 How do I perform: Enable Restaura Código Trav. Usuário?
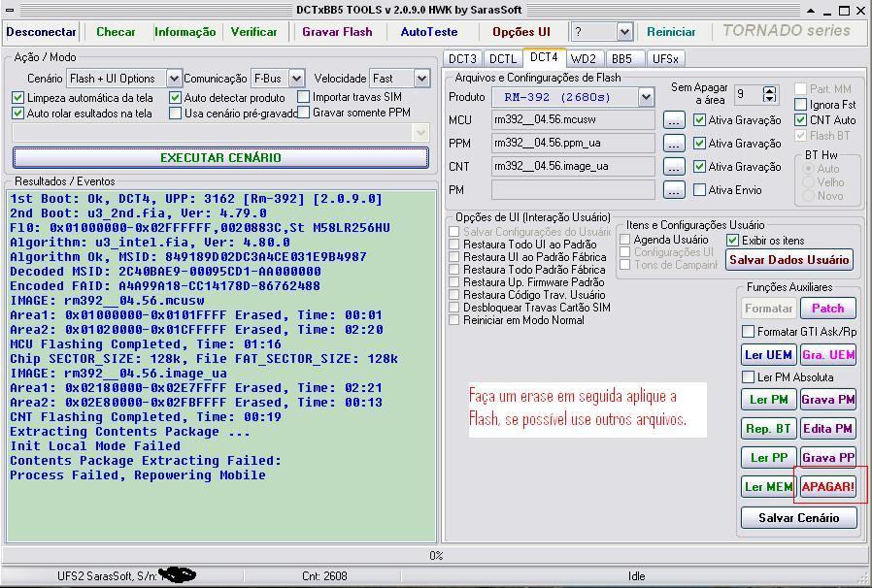[x=454, y=295]
